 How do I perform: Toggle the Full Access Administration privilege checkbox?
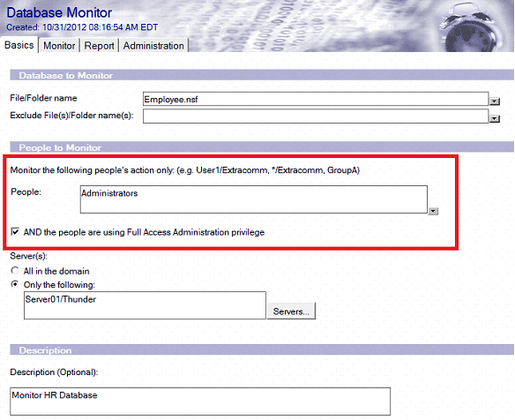pyautogui.click(x=15, y=232)
